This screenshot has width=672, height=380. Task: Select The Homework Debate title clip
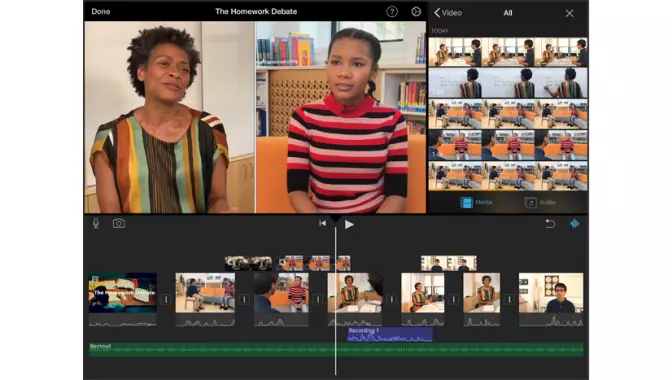click(123, 293)
